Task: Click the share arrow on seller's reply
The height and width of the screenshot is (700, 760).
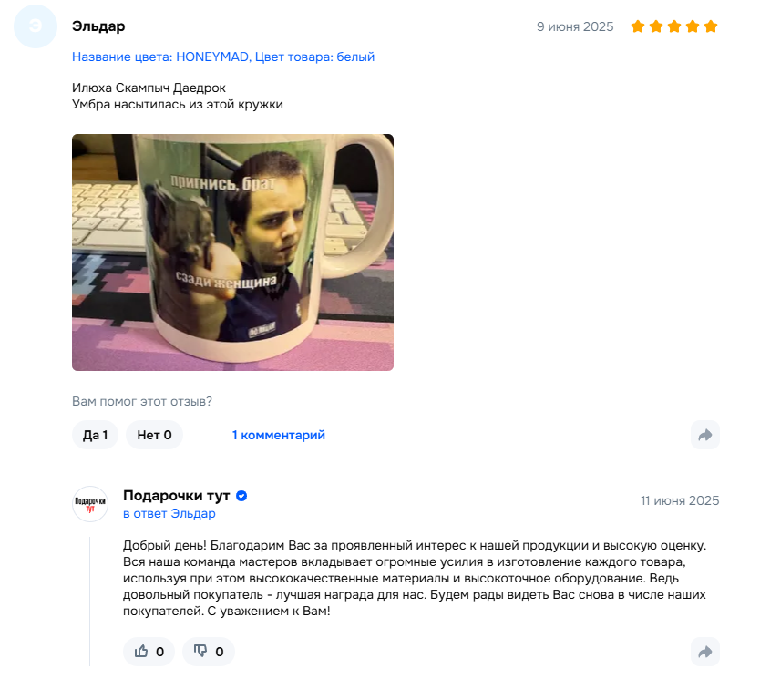Action: click(704, 652)
